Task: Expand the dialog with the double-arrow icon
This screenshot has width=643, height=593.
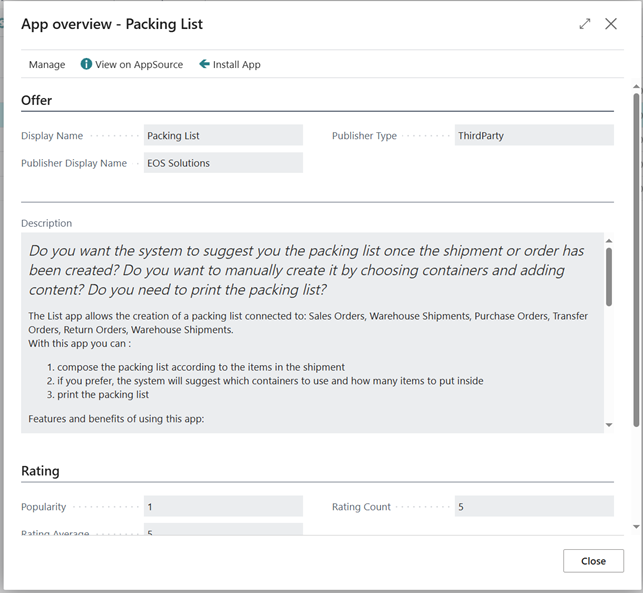Action: [x=585, y=24]
